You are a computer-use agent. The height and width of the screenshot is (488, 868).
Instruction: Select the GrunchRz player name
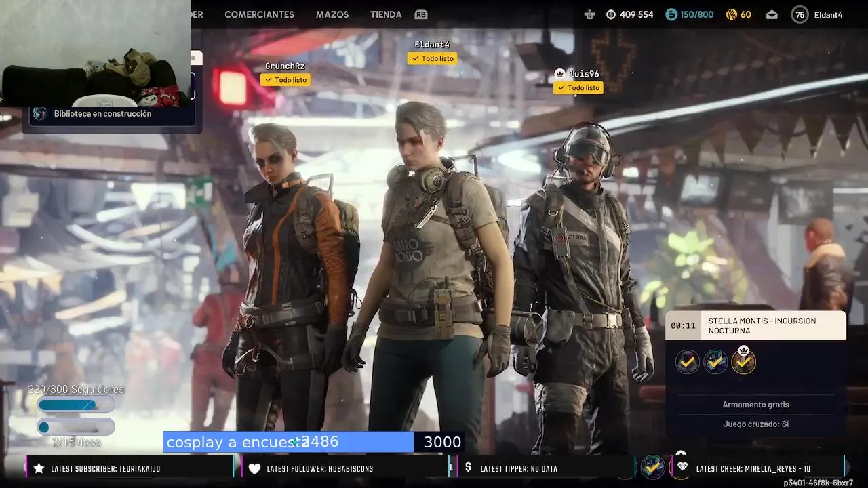(285, 66)
